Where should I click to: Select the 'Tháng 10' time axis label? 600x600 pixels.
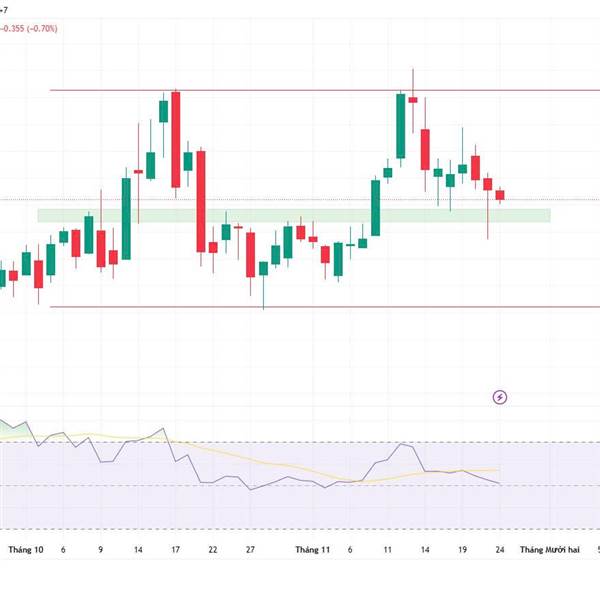[26, 550]
